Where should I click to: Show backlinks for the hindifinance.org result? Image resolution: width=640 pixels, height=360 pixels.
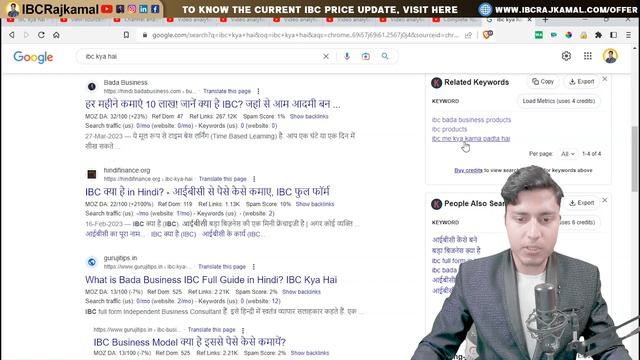click(x=315, y=204)
